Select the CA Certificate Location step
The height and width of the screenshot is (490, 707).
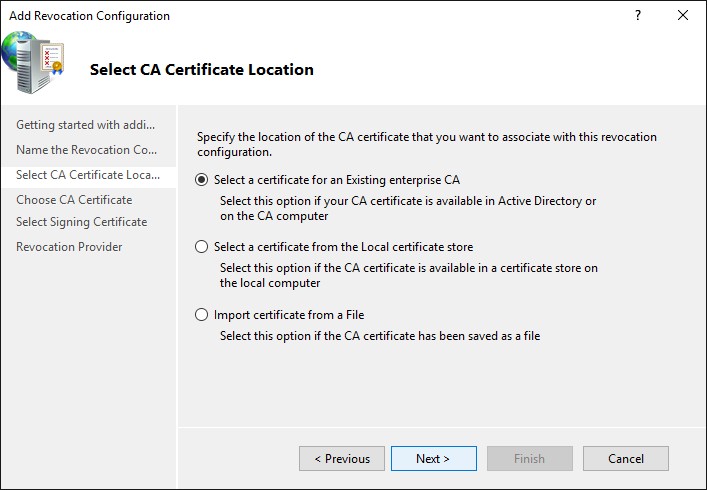88,175
